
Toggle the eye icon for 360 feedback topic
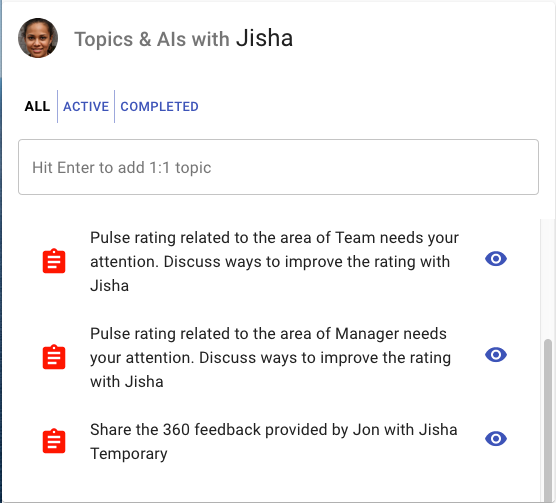tap(496, 439)
